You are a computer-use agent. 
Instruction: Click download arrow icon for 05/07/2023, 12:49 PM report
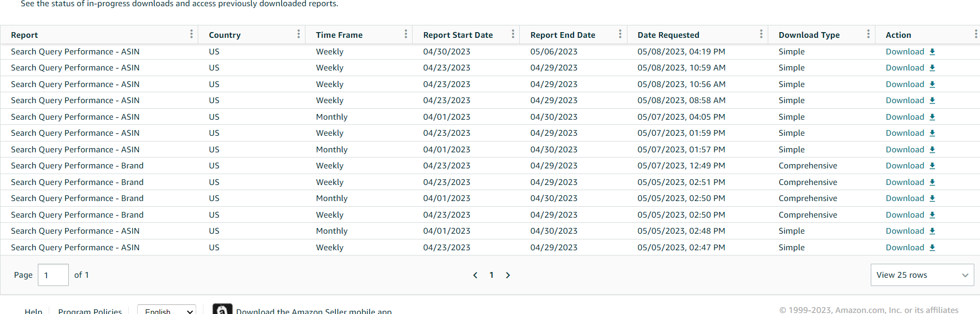[932, 166]
